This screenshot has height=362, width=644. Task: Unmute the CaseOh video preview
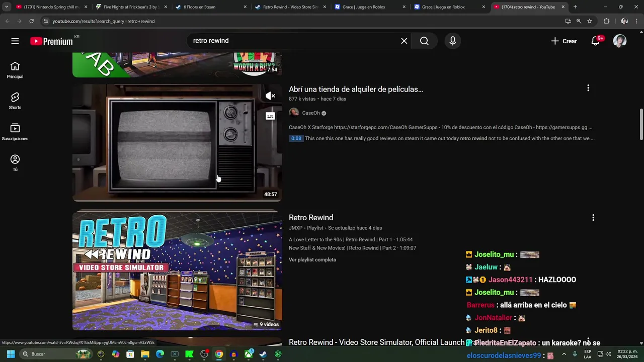pyautogui.click(x=270, y=96)
